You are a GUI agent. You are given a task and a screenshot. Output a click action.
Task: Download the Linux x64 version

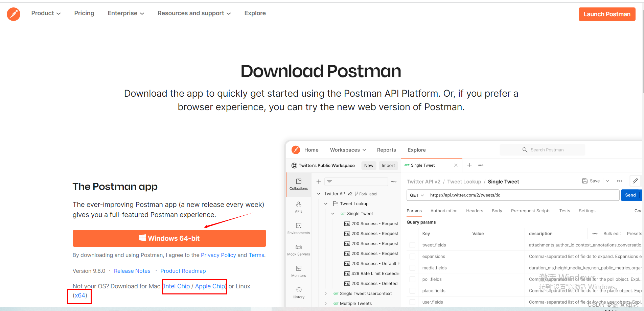tap(80, 295)
